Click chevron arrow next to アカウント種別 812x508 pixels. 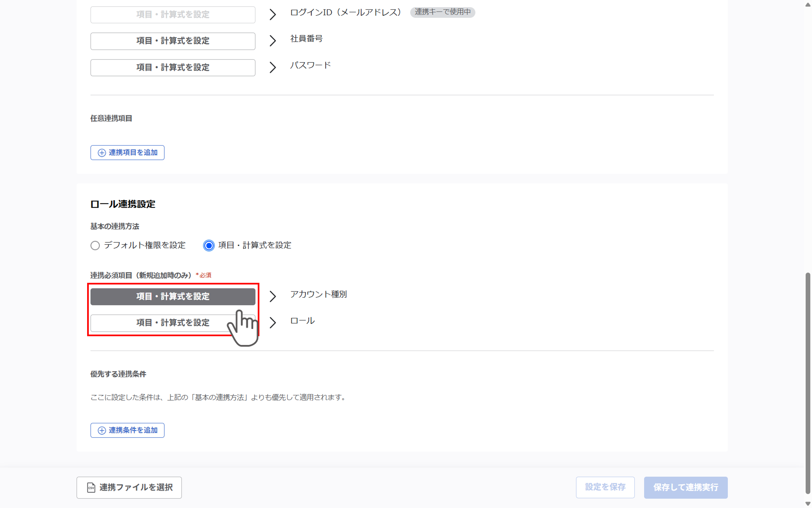[x=273, y=296]
